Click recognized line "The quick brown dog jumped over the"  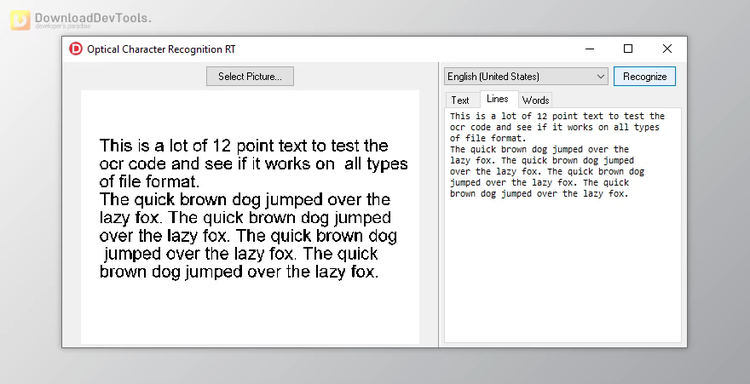539,149
